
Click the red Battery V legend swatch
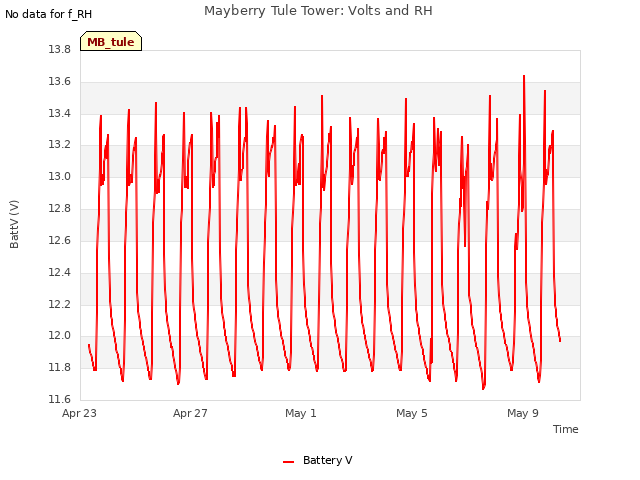288,462
